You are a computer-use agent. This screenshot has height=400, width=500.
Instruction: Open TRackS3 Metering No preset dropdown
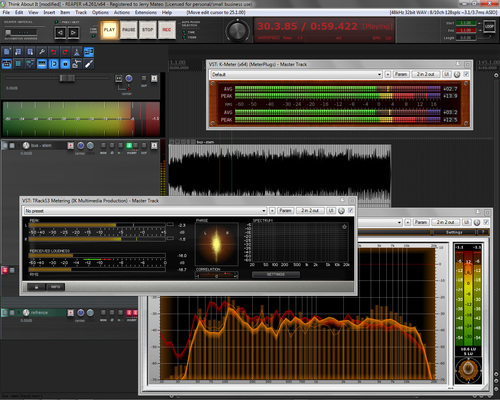[145, 211]
